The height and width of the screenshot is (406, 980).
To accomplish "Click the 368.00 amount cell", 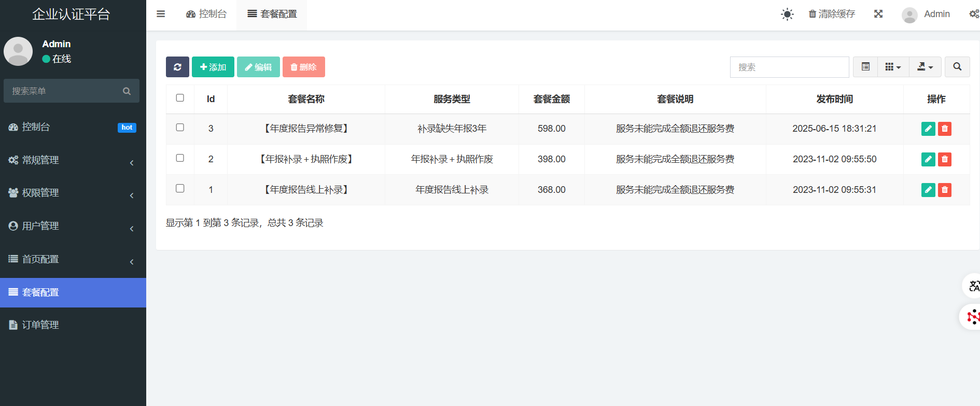I will click(552, 190).
